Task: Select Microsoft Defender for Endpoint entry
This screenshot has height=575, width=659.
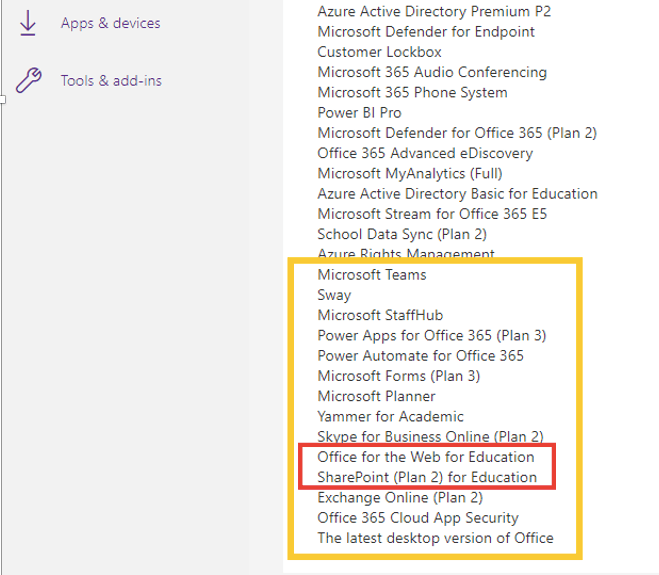Action: coord(426,32)
